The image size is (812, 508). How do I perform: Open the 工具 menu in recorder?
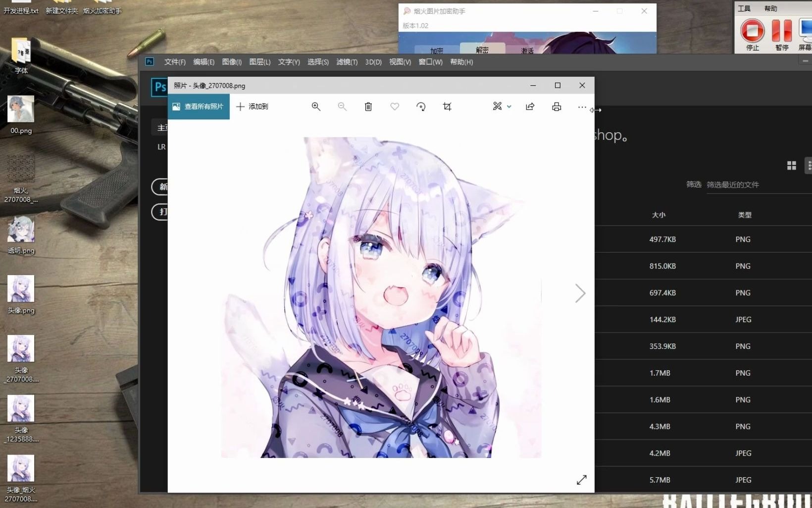tap(744, 8)
